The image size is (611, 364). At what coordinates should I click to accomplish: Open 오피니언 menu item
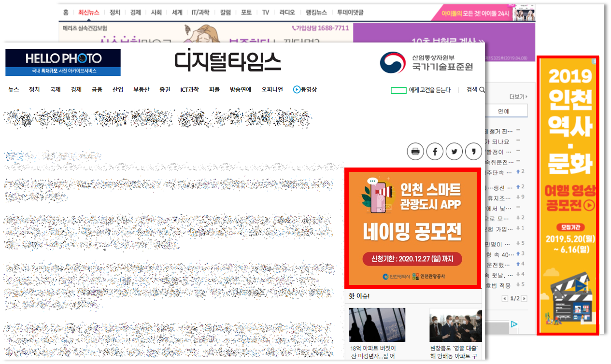(x=272, y=90)
